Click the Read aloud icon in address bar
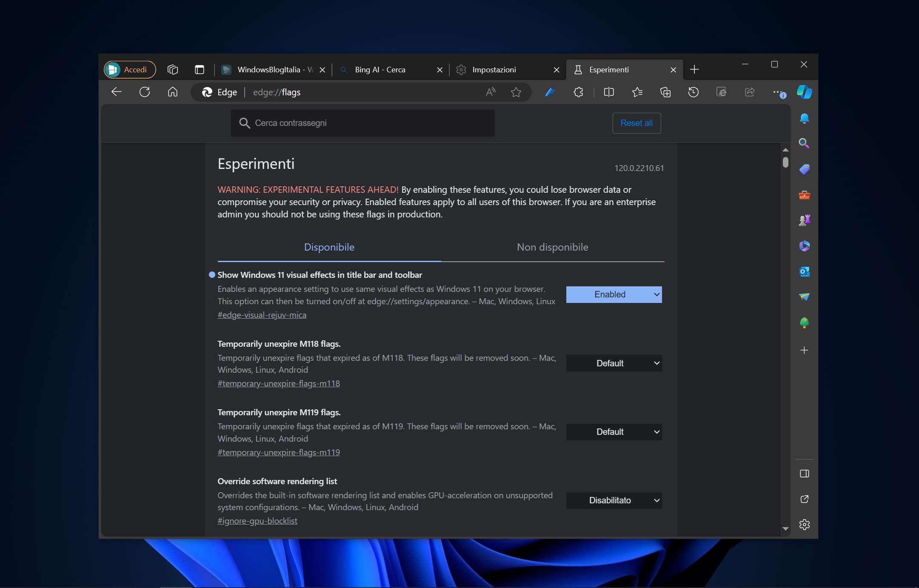The width and height of the screenshot is (919, 588). pos(491,92)
